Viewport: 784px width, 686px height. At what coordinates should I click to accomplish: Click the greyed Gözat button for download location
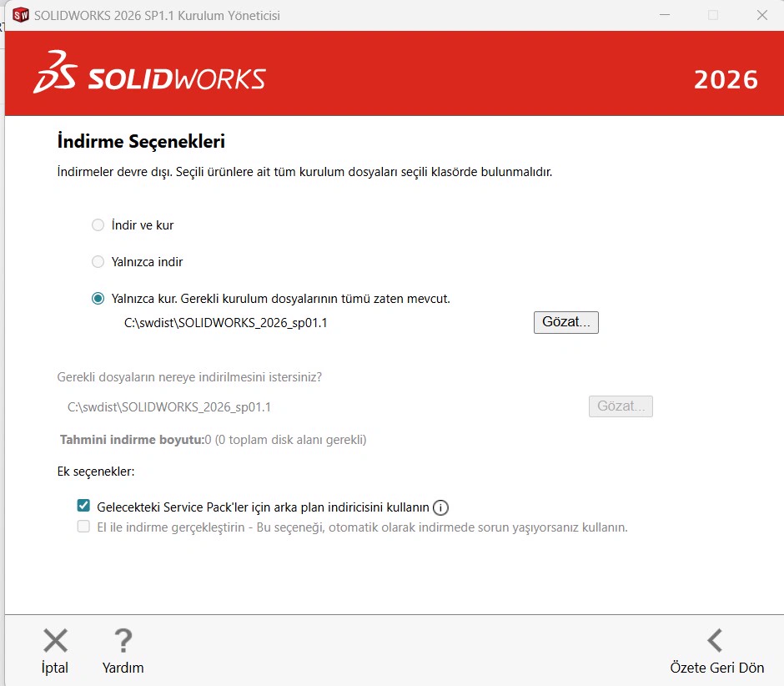621,406
